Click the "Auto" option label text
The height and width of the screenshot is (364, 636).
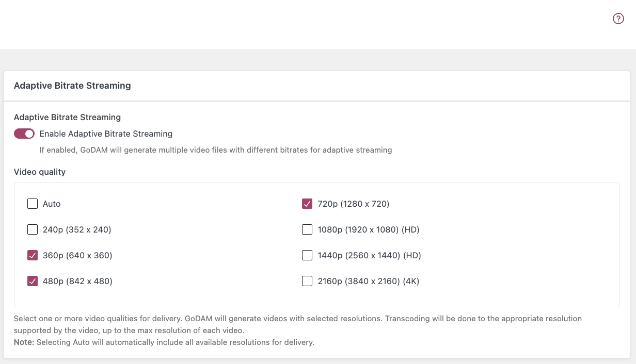(x=52, y=204)
